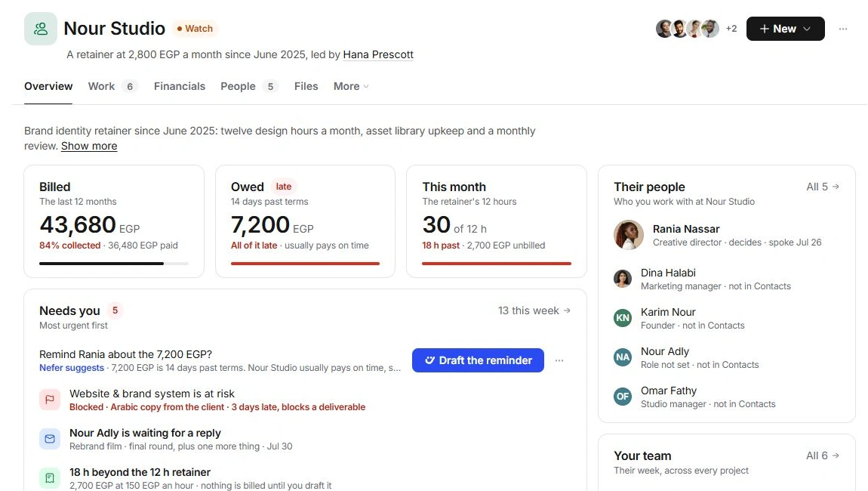The height and width of the screenshot is (491, 868).
Task: Open the Billed 43,680 EGP card
Action: coord(114,221)
